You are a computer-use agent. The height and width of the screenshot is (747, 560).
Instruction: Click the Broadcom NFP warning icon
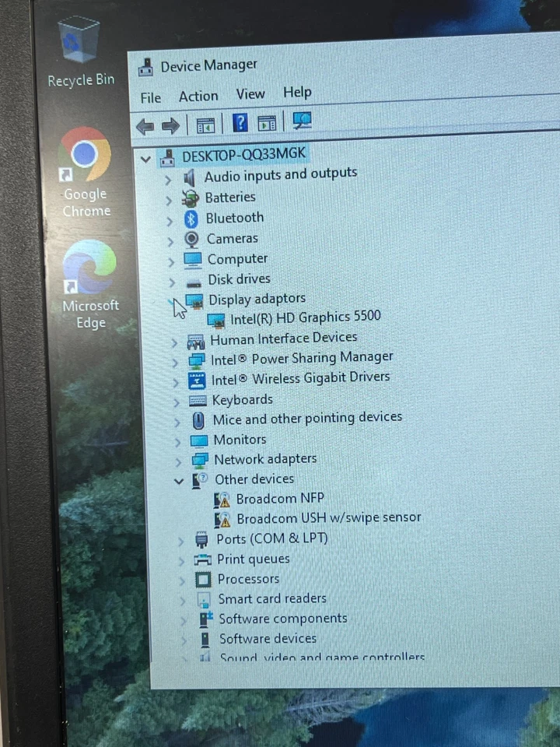click(x=222, y=500)
